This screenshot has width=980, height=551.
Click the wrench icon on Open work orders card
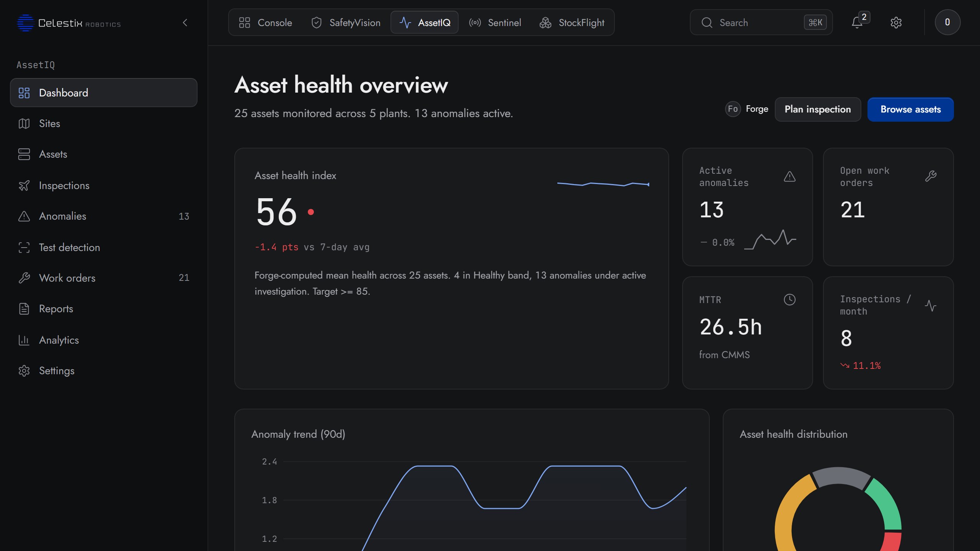tap(931, 176)
